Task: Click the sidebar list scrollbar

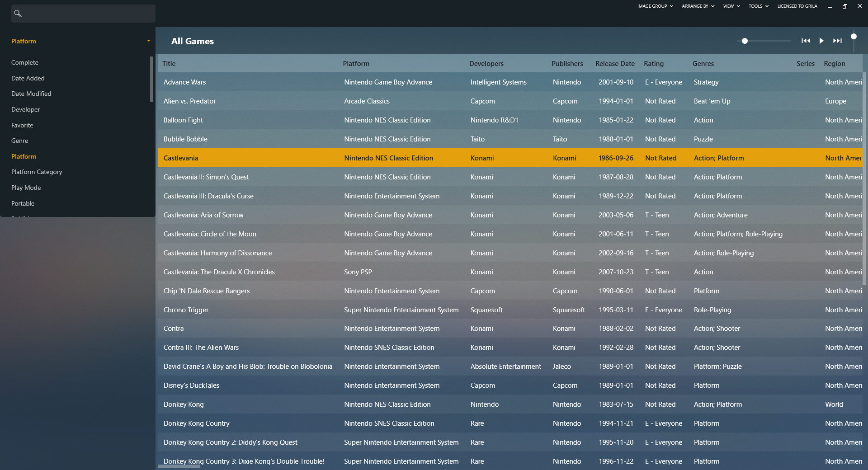Action: pyautogui.click(x=152, y=79)
